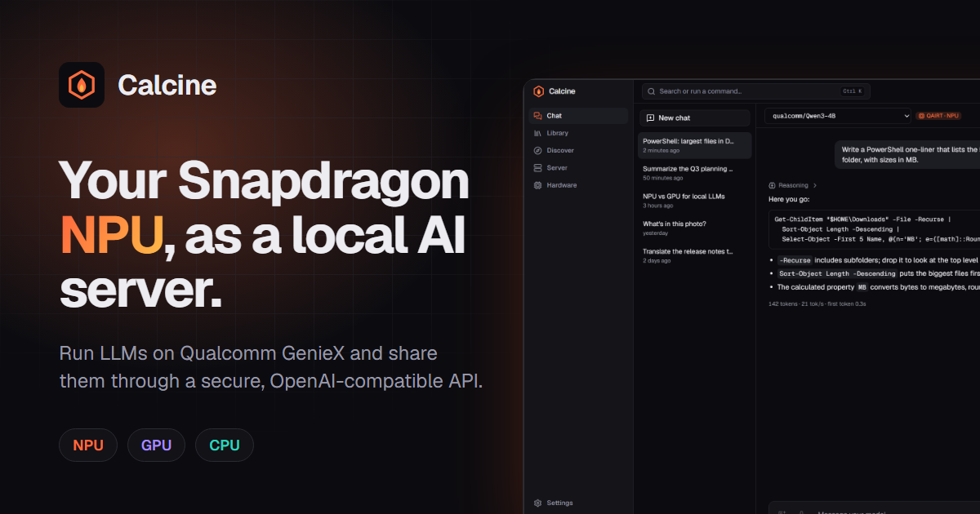This screenshot has height=514, width=980.
Task: Click the magnifier icon in the search bar
Action: click(651, 91)
